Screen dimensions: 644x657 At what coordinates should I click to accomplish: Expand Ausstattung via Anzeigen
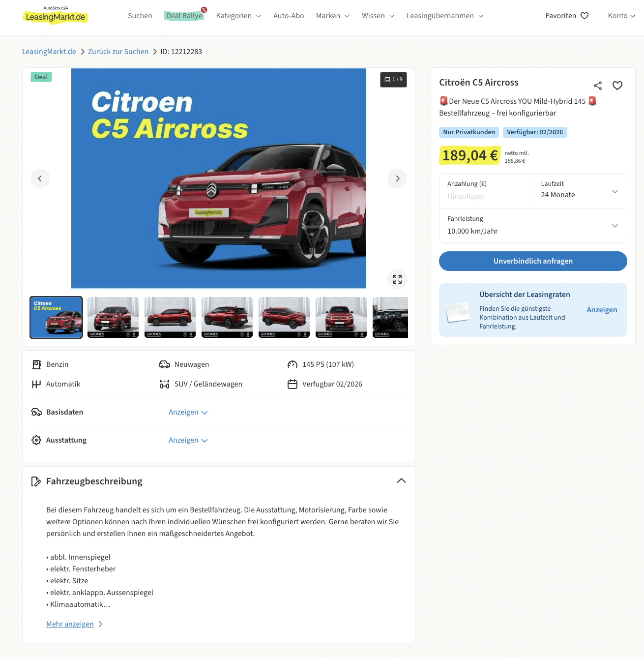188,440
